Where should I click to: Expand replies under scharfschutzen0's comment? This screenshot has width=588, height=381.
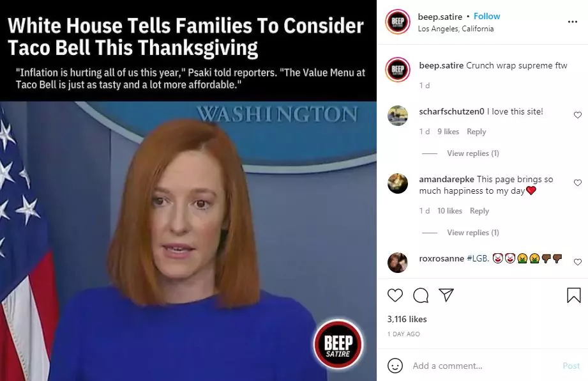[473, 153]
